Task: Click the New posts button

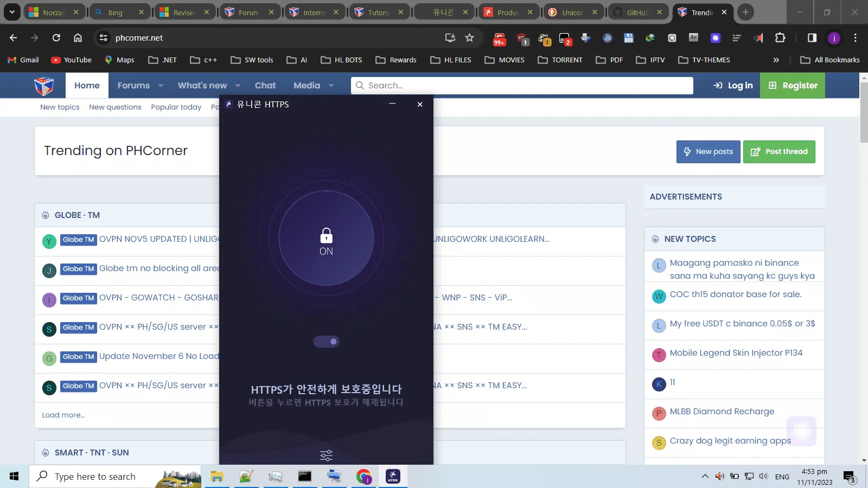Action: 708,152
